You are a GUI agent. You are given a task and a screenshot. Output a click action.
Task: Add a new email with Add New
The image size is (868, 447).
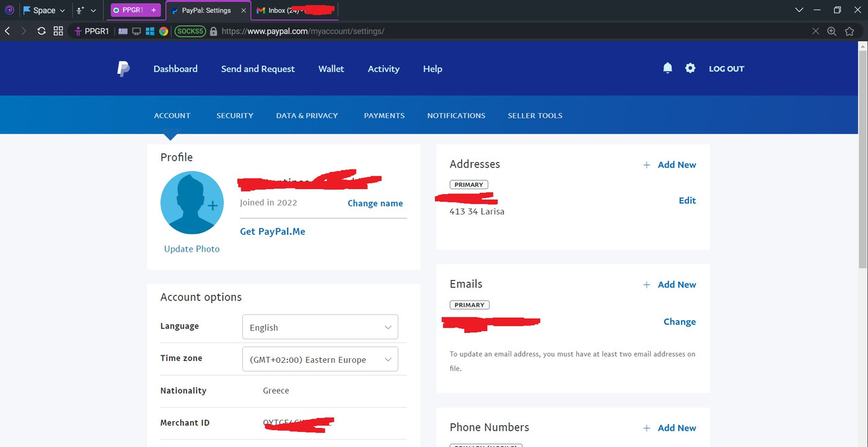tap(677, 285)
